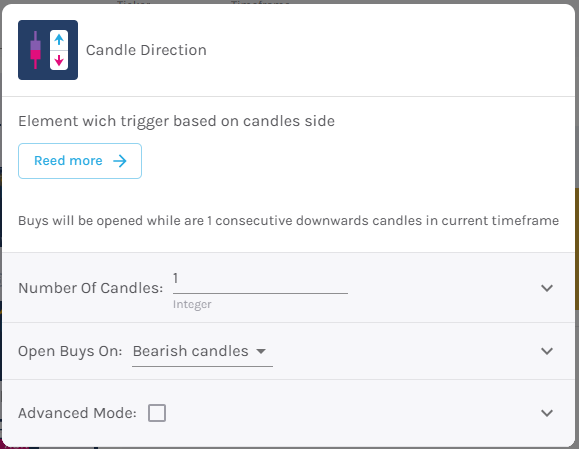
Task: Click the purple-pink candlestick graphic
Action: pos(35,50)
